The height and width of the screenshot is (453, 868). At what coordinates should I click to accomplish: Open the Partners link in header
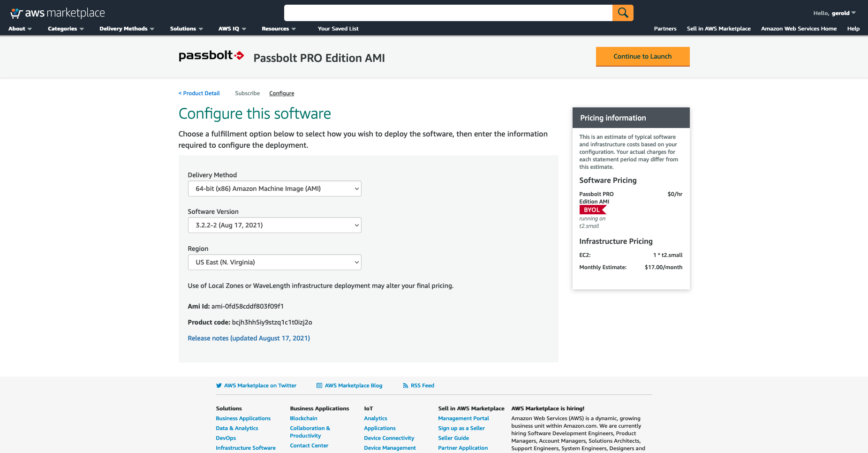[x=665, y=29]
